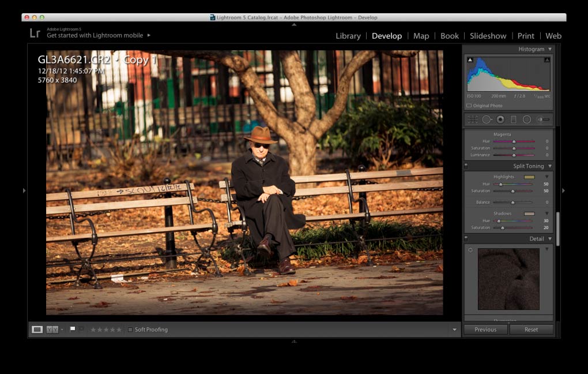Viewport: 588px width, 374px height.
Task: Open Before/After comparison view
Action: pos(50,329)
